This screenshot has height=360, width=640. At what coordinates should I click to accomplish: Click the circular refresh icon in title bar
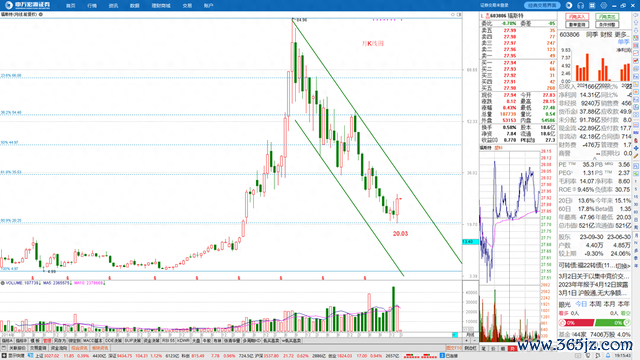point(569,6)
